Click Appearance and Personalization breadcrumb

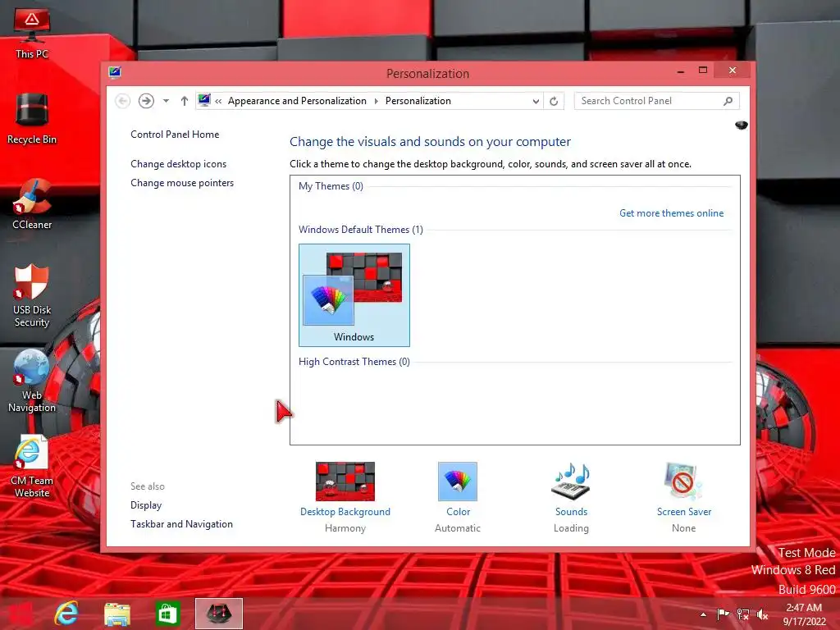click(x=297, y=101)
